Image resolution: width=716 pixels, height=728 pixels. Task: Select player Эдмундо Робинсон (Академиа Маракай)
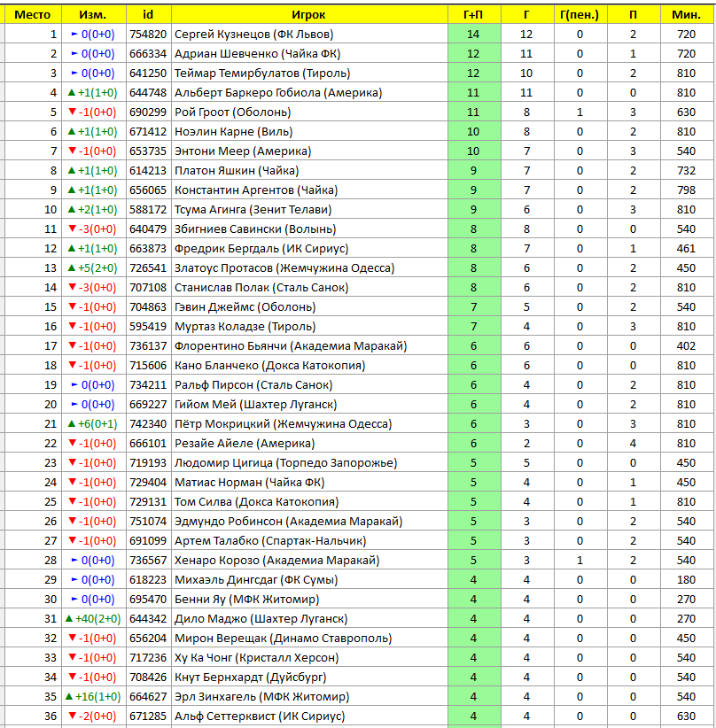pyautogui.click(x=288, y=522)
